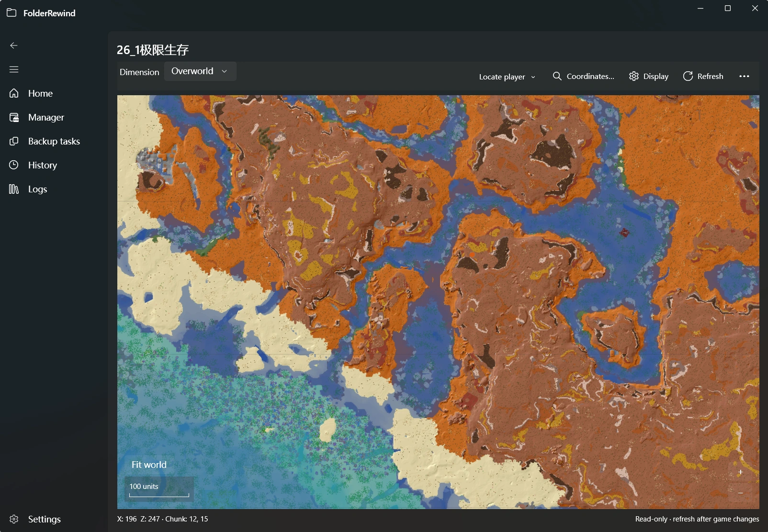Click the Display button label

[x=655, y=77]
